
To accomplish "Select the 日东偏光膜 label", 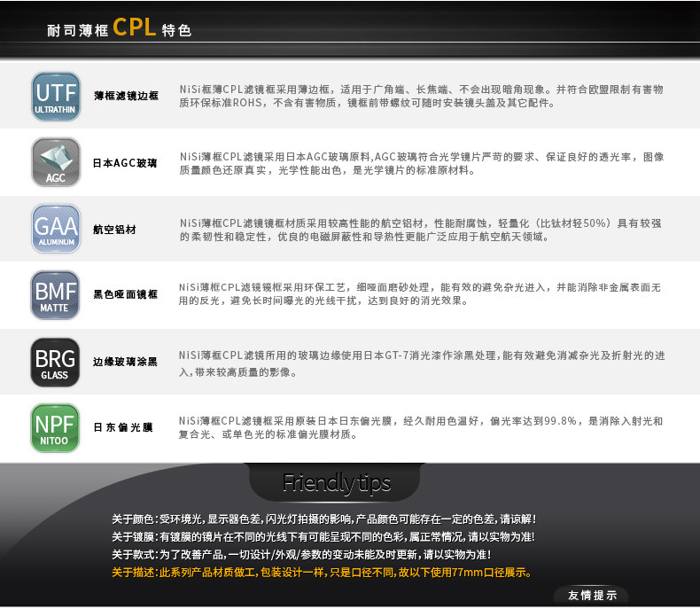I will click(x=123, y=427).
